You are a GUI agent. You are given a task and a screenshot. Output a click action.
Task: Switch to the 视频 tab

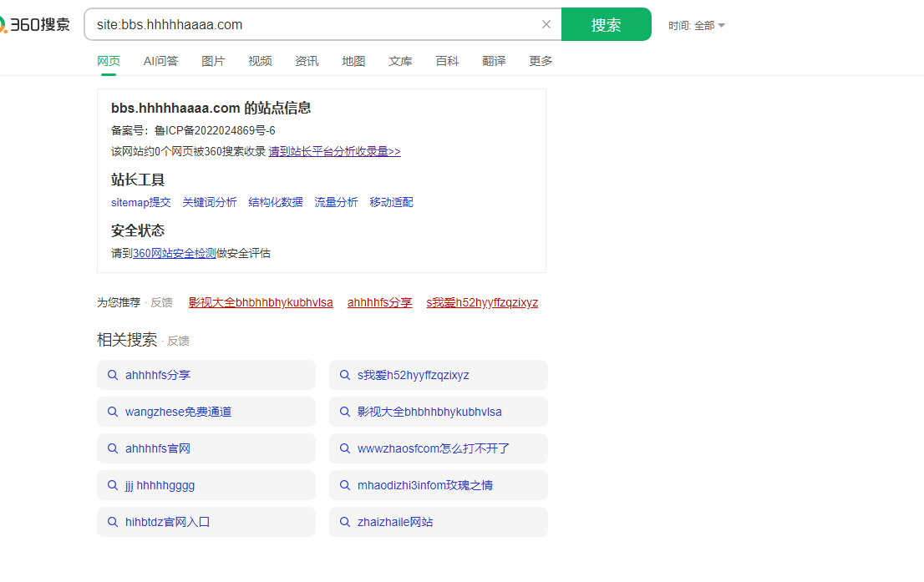pos(260,61)
